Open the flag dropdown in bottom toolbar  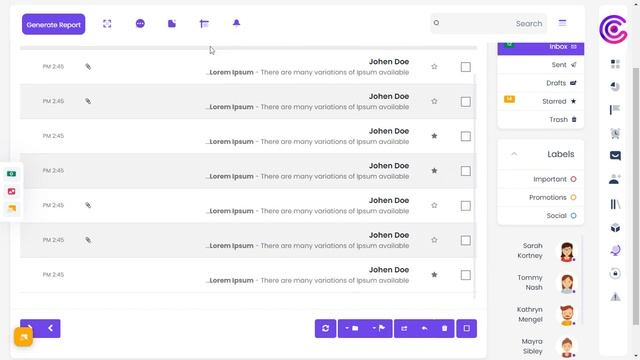pos(379,329)
